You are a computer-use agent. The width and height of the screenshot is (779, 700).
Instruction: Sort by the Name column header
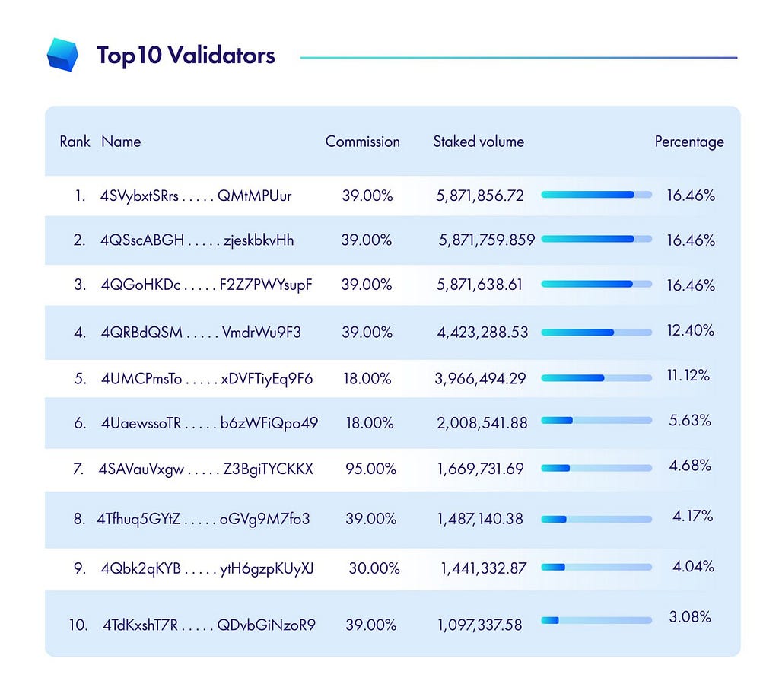tap(121, 142)
